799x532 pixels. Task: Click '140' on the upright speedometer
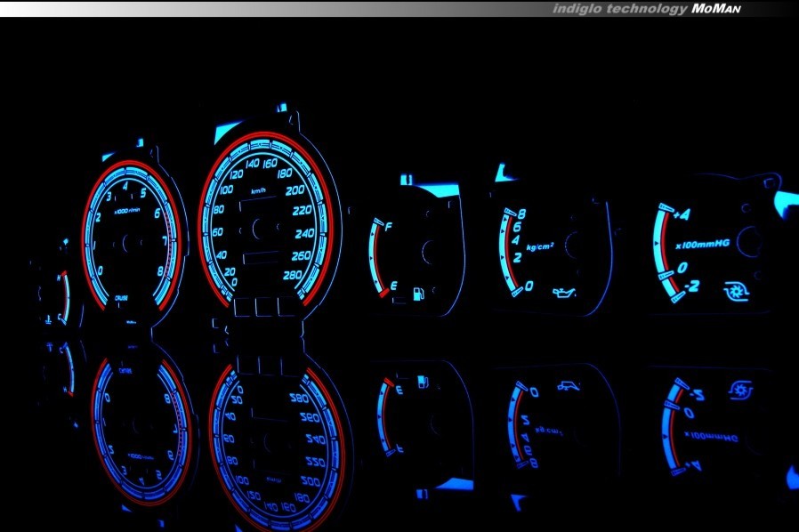pyautogui.click(x=253, y=164)
